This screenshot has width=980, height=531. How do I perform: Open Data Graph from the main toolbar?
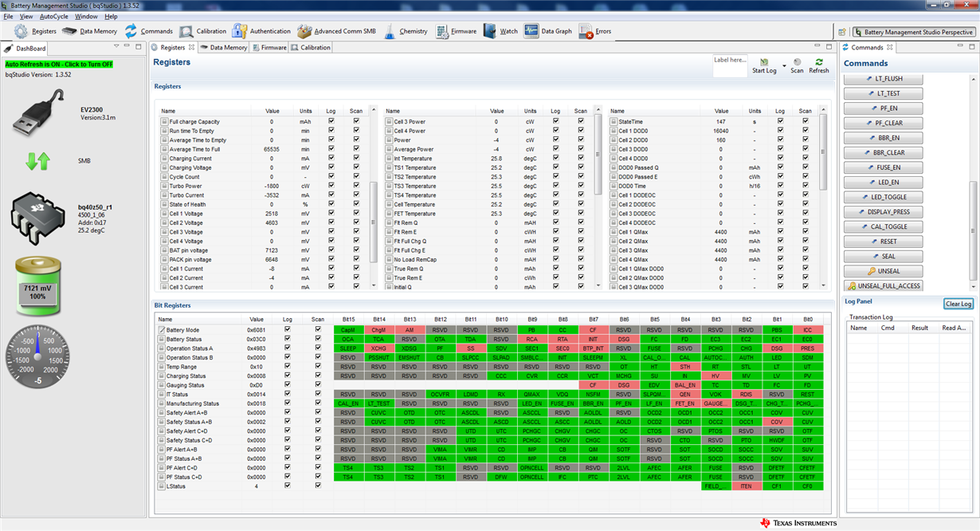tap(548, 32)
